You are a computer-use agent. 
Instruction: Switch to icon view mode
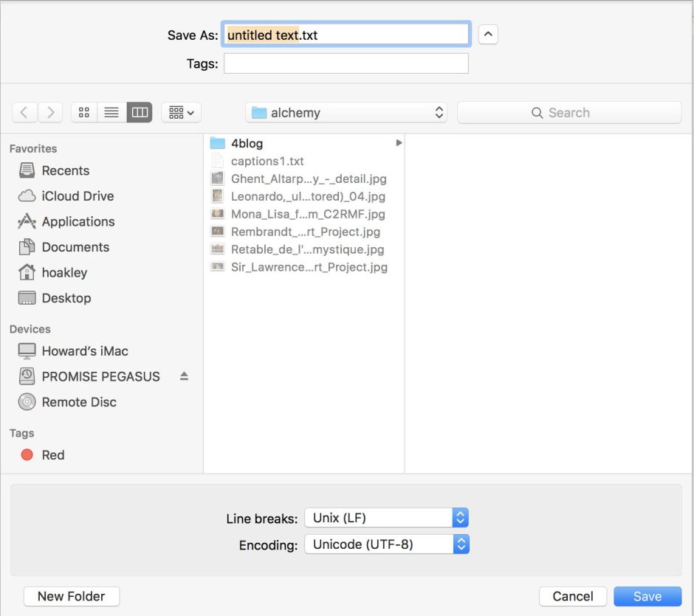point(84,113)
